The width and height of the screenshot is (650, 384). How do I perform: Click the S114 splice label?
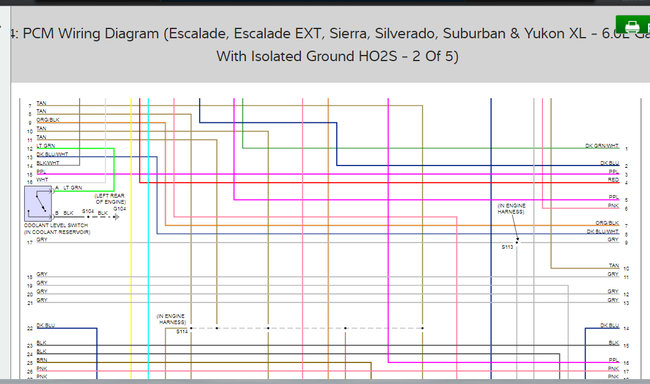click(182, 331)
